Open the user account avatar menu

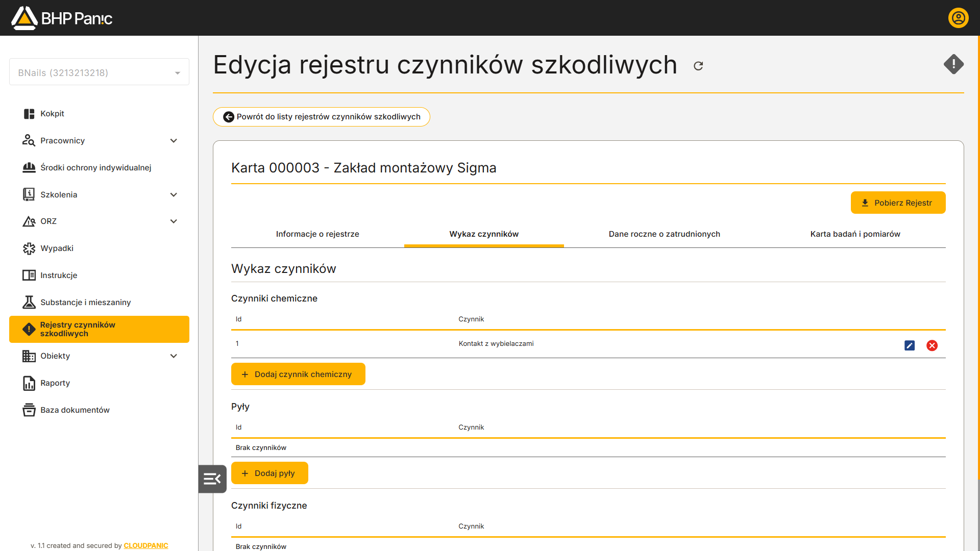[958, 18]
